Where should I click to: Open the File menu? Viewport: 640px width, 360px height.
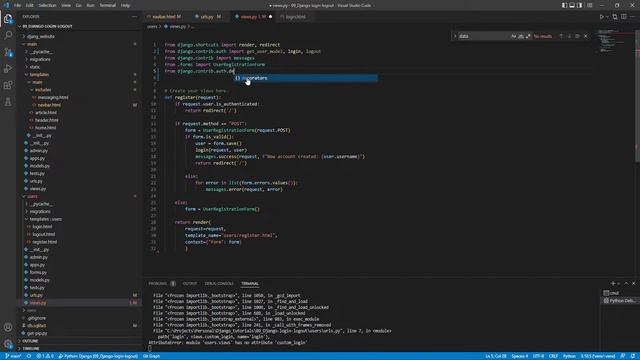point(17,5)
